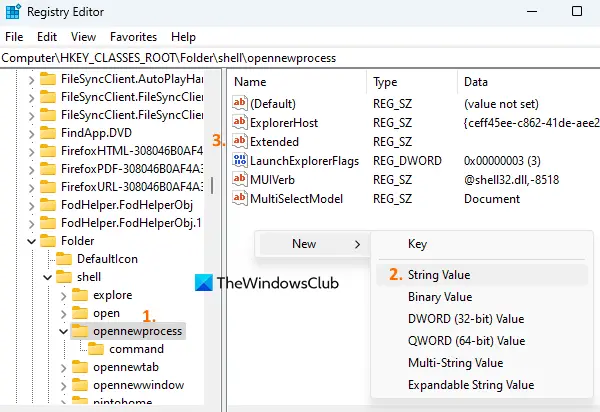
Task: Maximize the Registry Editor window
Action: [x=577, y=11]
